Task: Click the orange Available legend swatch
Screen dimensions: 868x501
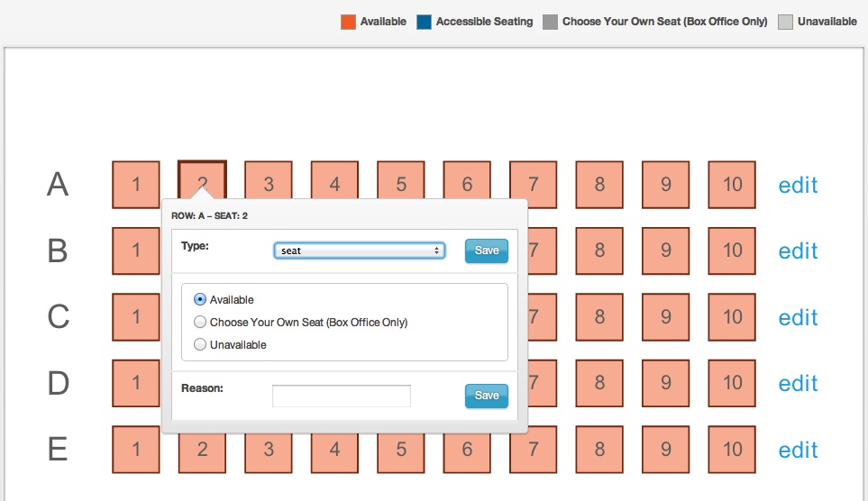Action: point(348,22)
